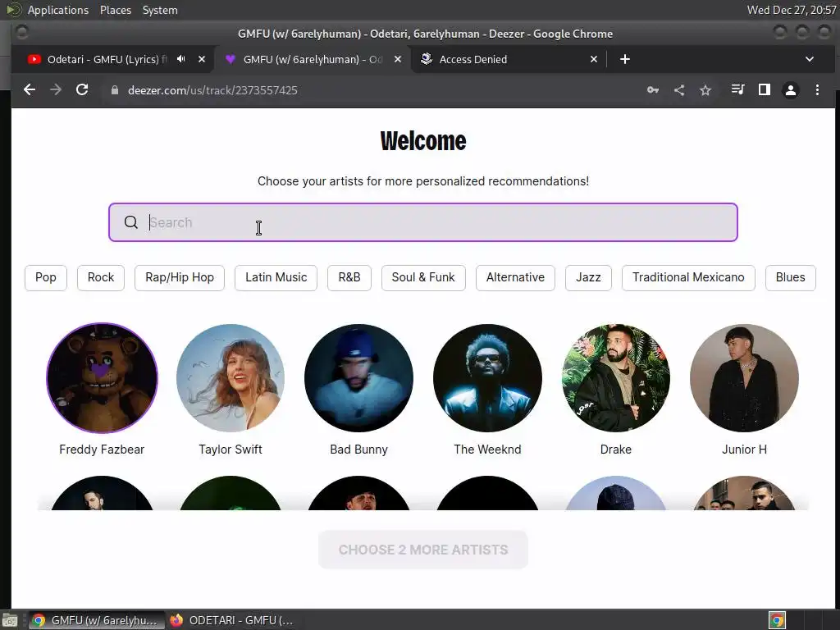Choose the R&B genre chip
The width and height of the screenshot is (840, 630).
(349, 277)
